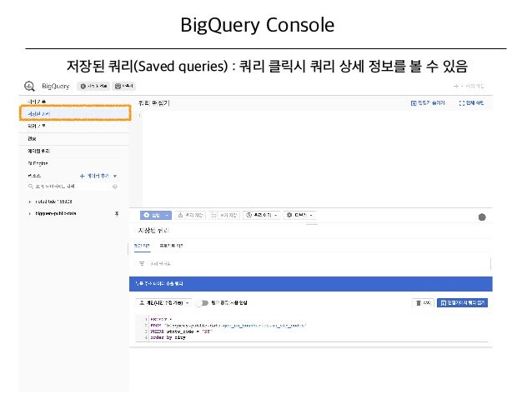Open the personal visibility dropdown
The width and height of the screenshot is (532, 399).
click(164, 302)
